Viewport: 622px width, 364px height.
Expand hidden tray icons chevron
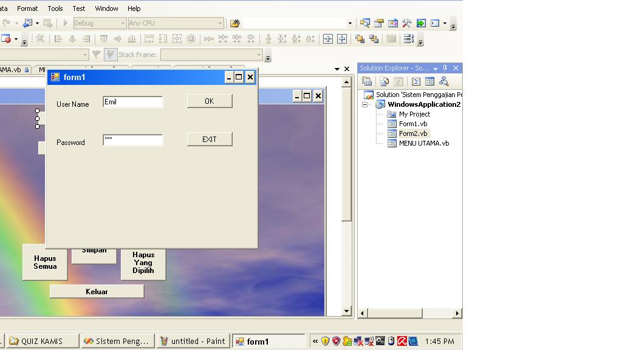coord(315,341)
